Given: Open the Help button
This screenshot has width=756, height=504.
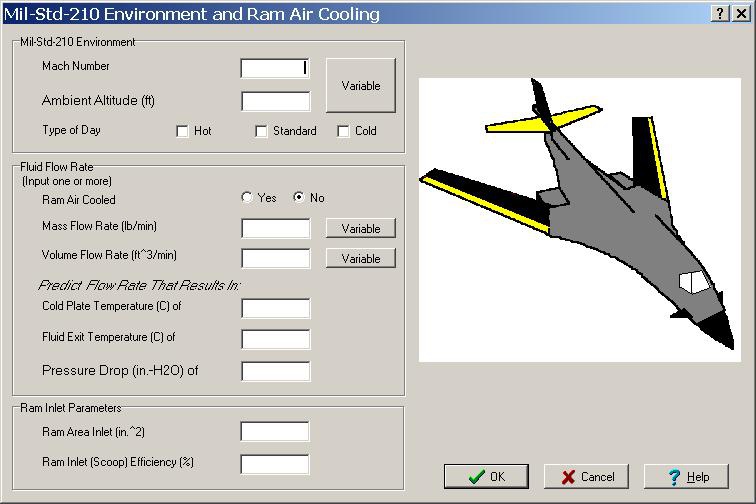Looking at the screenshot, I should click(x=686, y=477).
